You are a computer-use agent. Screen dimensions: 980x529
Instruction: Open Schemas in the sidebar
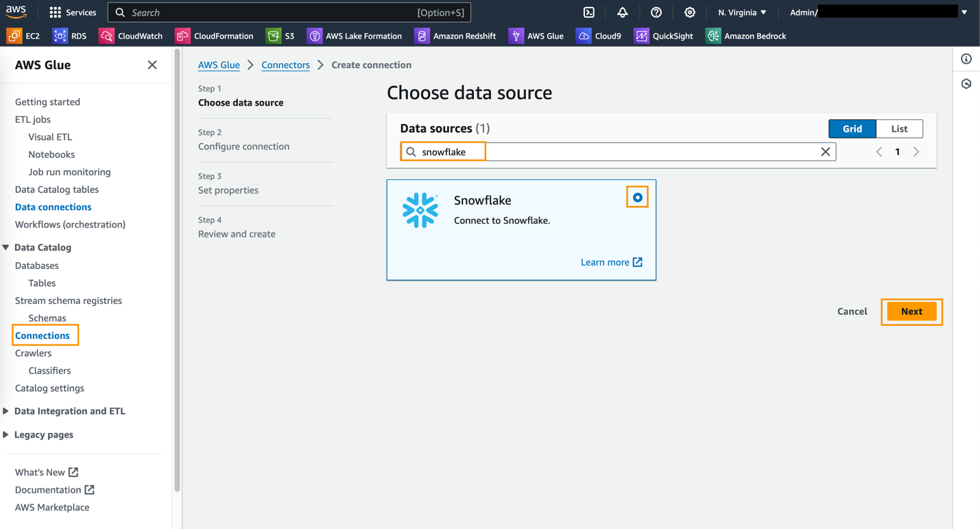[x=47, y=318]
